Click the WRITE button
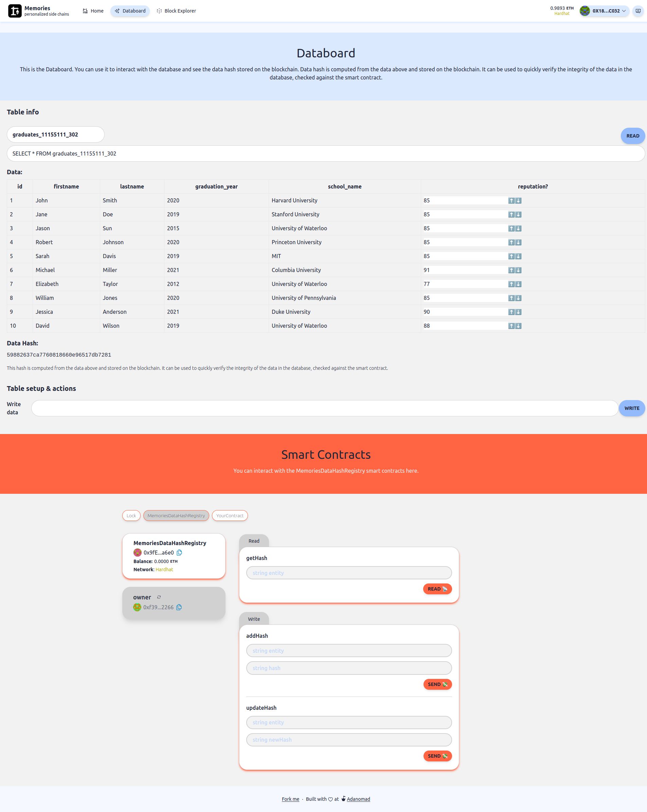The width and height of the screenshot is (647, 812). (x=632, y=408)
